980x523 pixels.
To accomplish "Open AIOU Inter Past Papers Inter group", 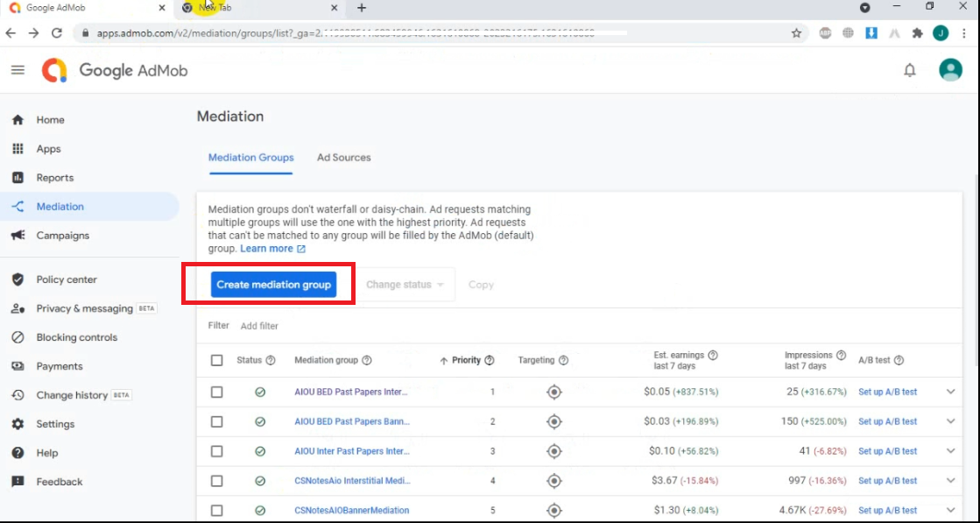I will tap(352, 451).
